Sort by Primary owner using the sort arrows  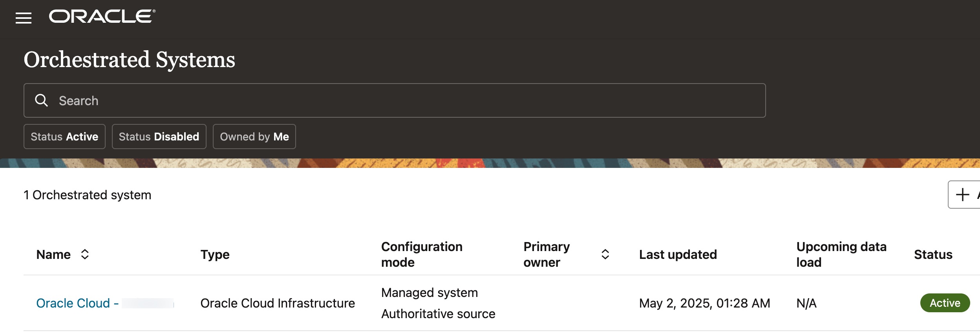coord(605,254)
